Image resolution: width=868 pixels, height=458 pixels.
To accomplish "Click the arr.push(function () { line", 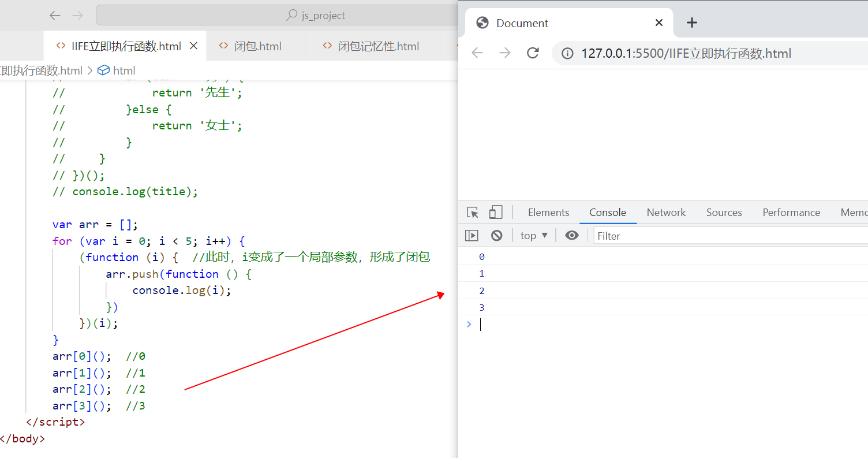I will (179, 274).
